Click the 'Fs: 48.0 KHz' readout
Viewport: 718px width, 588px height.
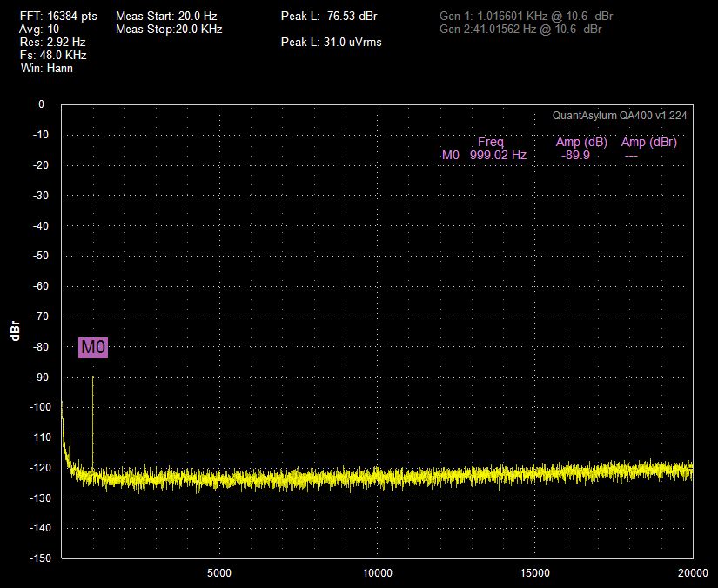click(53, 56)
